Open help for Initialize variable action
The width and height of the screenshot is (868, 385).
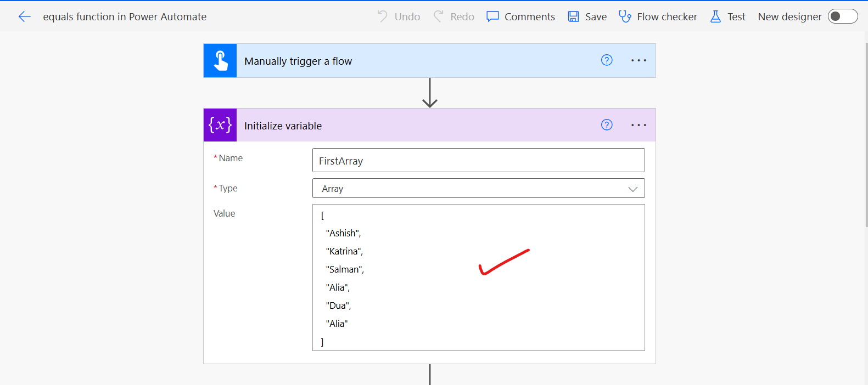pos(607,125)
